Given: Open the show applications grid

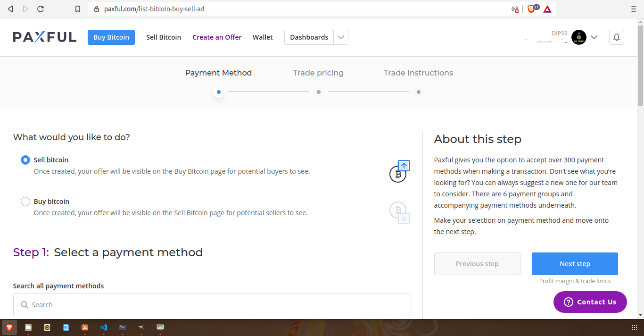Looking at the screenshot, I should tap(634, 327).
